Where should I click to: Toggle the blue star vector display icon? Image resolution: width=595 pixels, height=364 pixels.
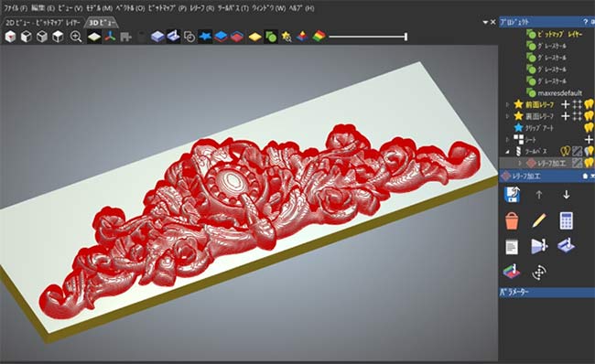205,37
